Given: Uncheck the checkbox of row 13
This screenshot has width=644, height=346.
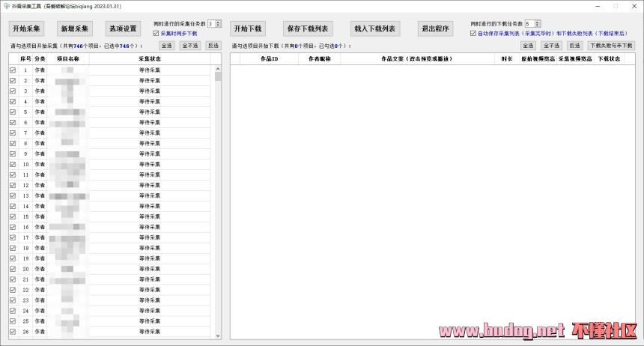Looking at the screenshot, I should coord(13,195).
